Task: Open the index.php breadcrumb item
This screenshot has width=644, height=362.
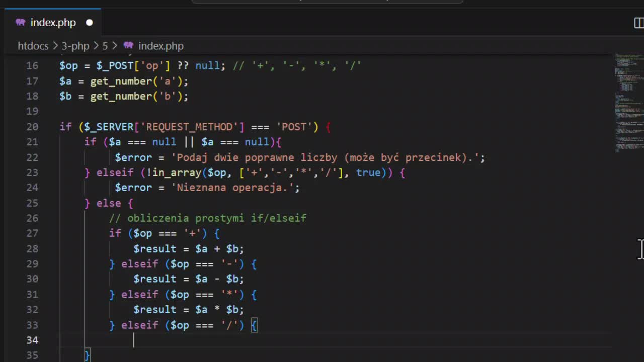Action: (x=161, y=46)
